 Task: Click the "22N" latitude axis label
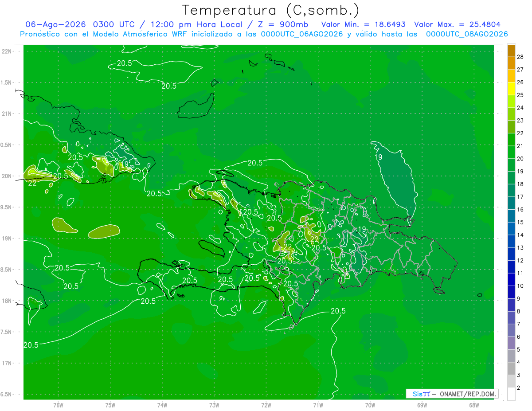tap(8, 51)
